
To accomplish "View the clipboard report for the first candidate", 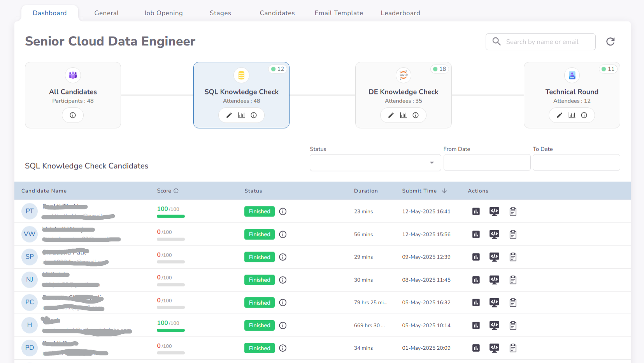I will (512, 211).
